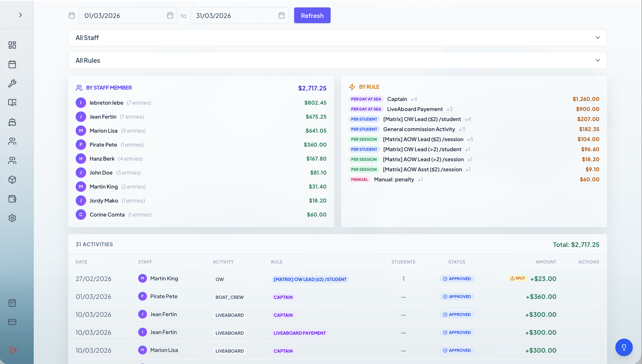This screenshot has height=364, width=642.
Task: Click the end date field 31/03/2026
Action: pos(239,16)
